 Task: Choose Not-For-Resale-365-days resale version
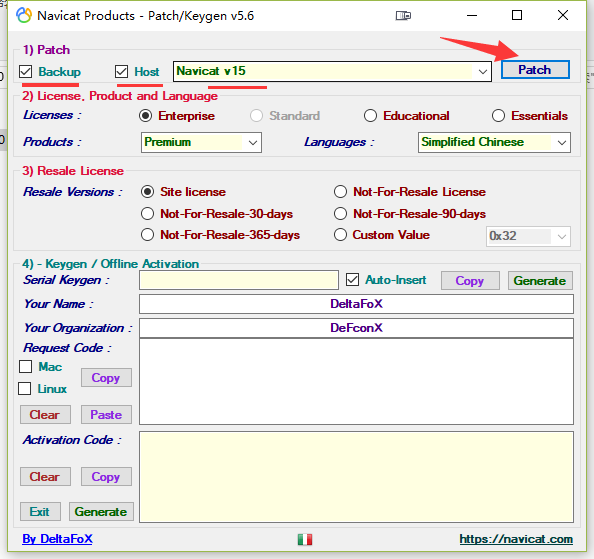pyautogui.click(x=147, y=235)
